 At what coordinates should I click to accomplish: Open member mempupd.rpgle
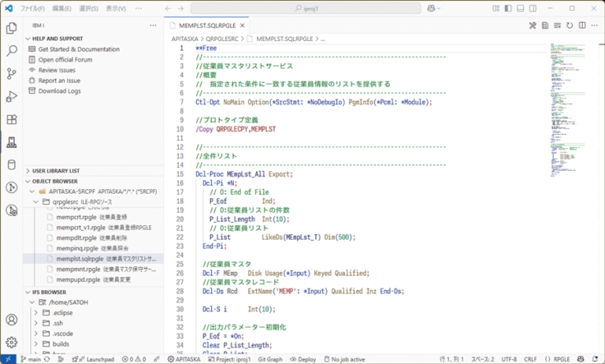click(93, 280)
